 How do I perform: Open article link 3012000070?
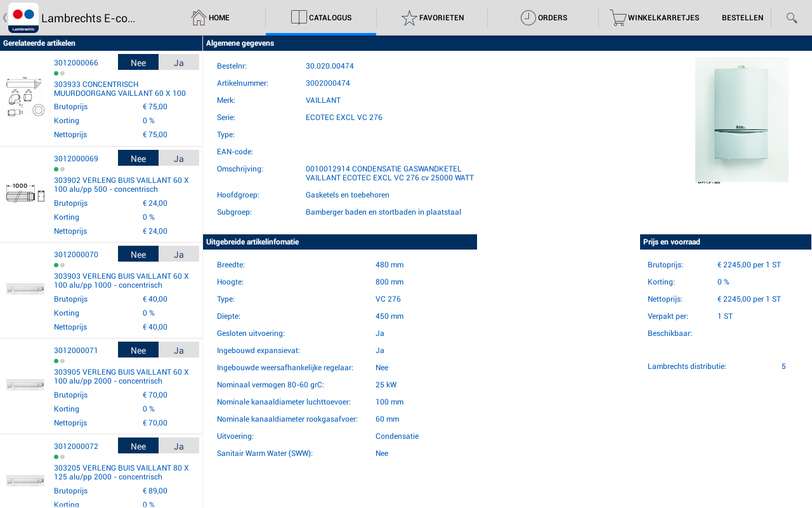tap(76, 254)
